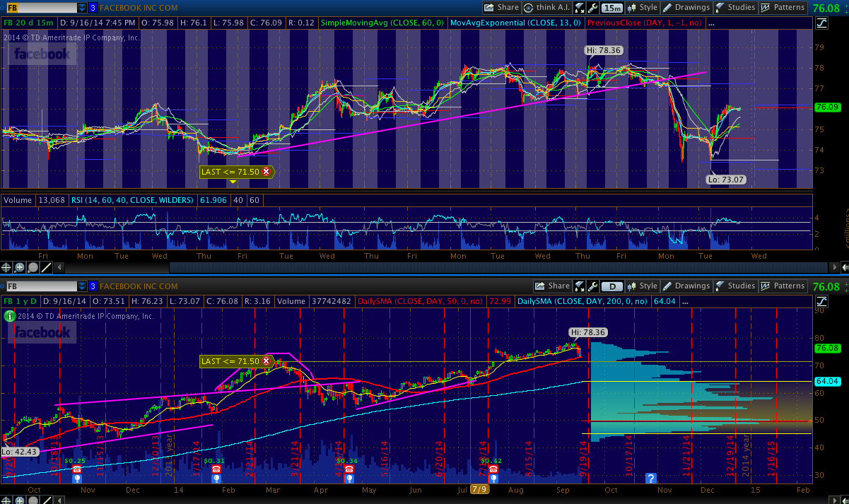Toggle the D daily timeframe button
The image size is (849, 504).
pos(611,286)
